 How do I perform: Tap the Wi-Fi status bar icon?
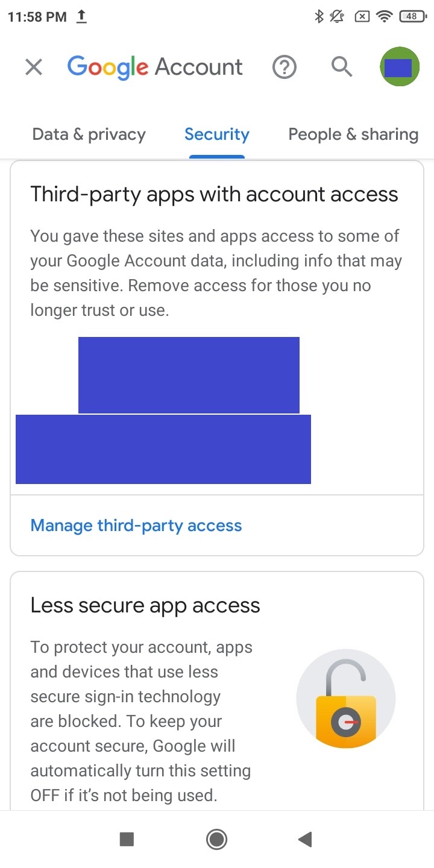click(383, 17)
